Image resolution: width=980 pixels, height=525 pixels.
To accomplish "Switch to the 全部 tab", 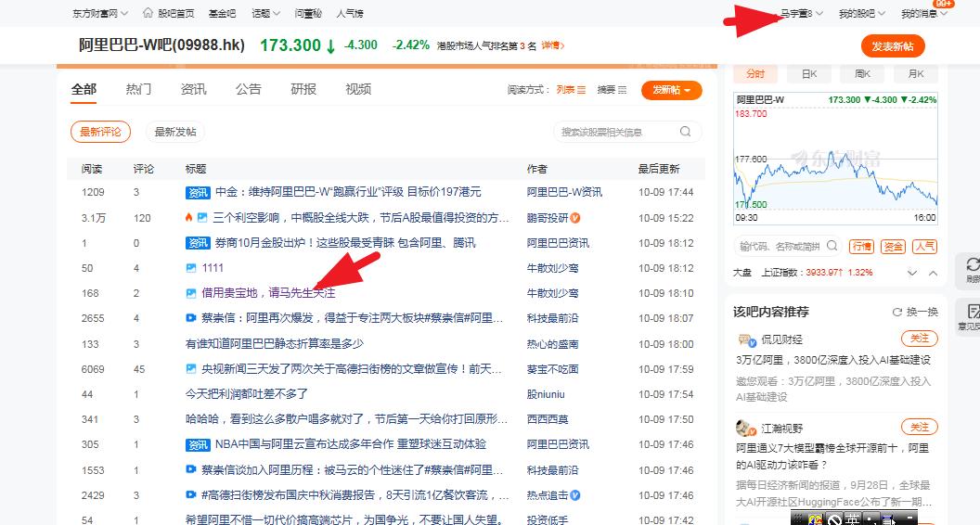I will (84, 89).
